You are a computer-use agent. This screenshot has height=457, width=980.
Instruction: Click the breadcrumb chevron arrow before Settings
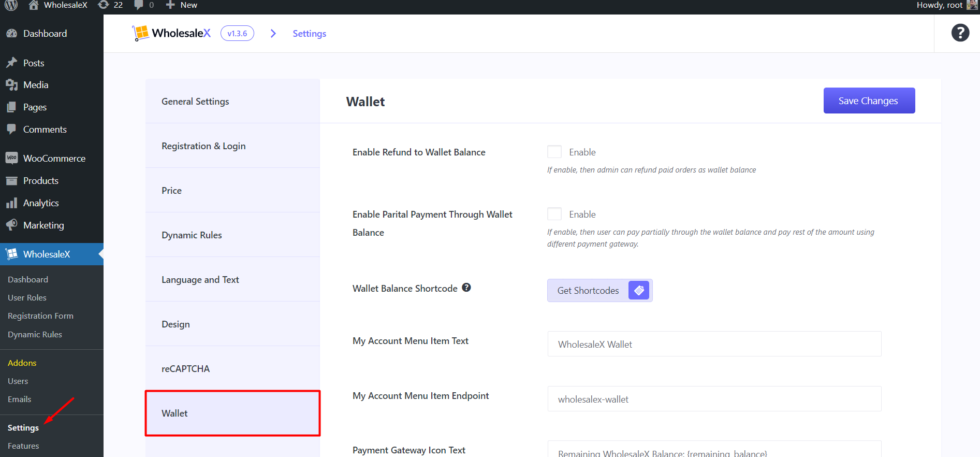click(273, 34)
